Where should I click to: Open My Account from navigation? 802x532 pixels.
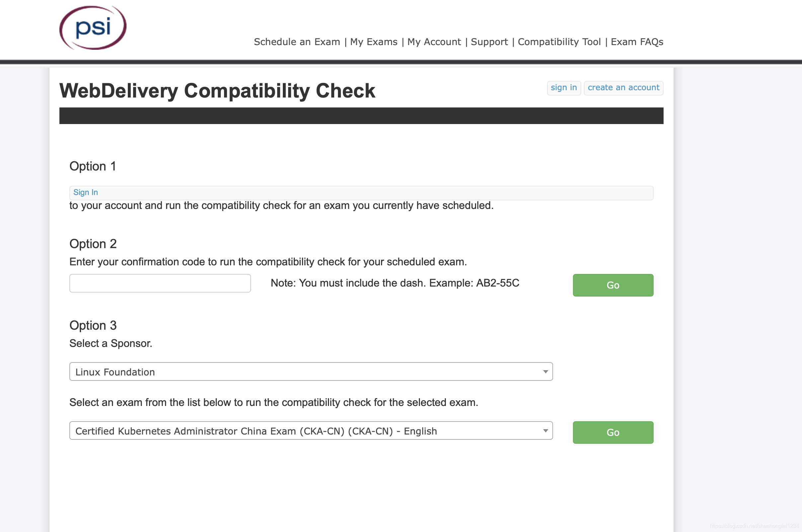434,42
